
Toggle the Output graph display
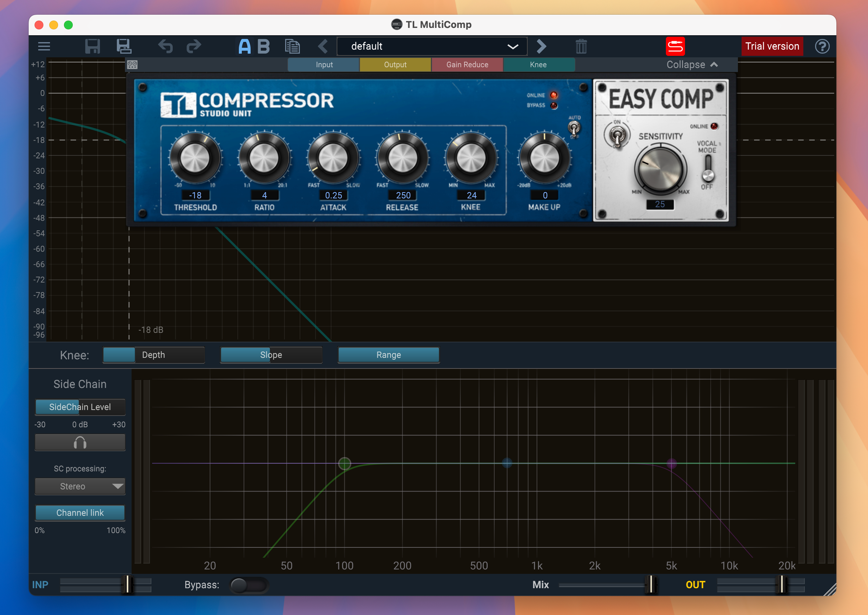coord(395,64)
